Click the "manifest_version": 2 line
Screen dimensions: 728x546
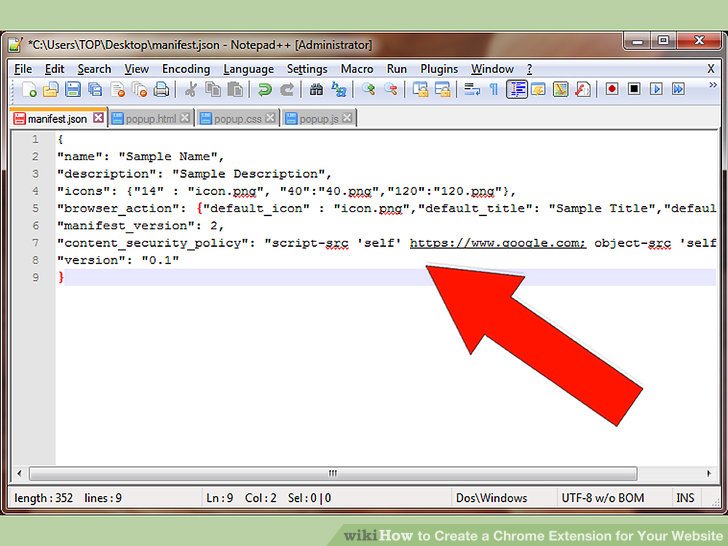140,226
